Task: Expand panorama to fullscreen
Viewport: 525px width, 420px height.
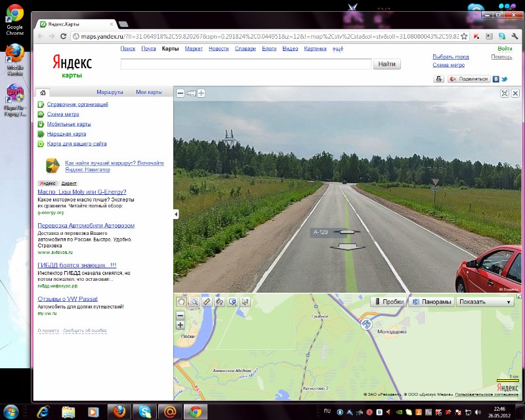Action: tap(504, 93)
